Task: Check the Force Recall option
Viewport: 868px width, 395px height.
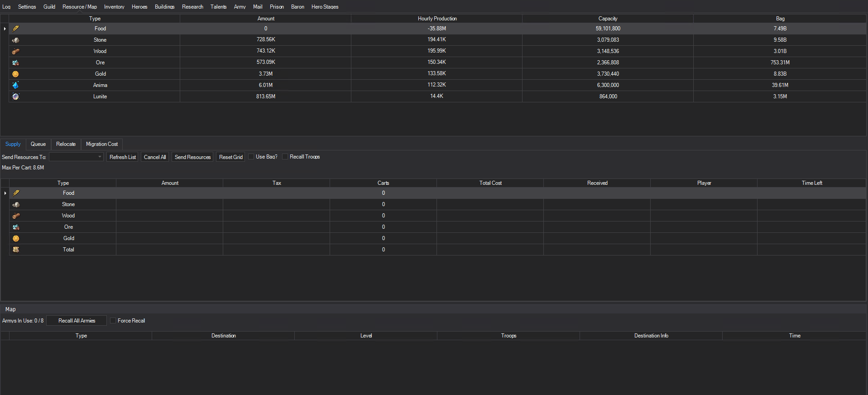Action: [113, 321]
